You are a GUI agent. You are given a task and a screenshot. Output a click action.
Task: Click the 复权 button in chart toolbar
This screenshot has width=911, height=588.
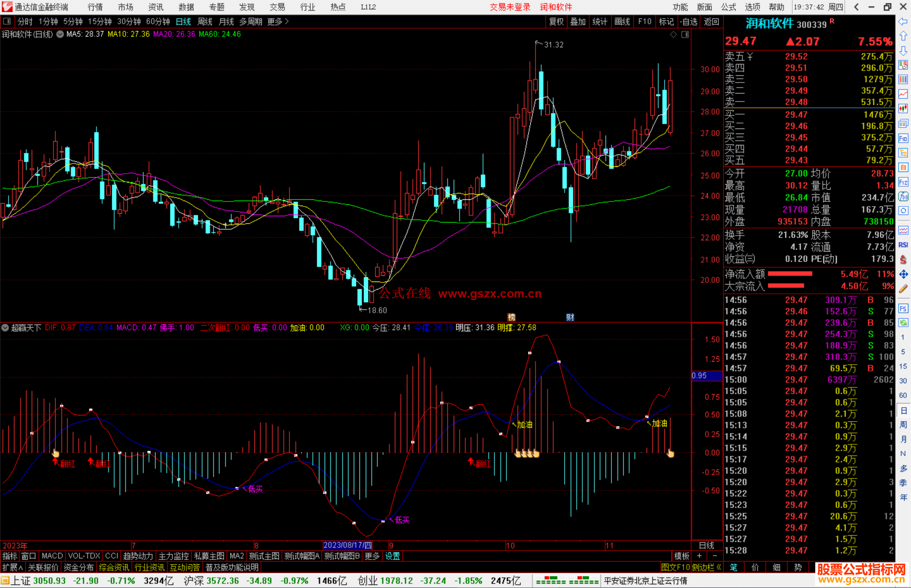(x=556, y=21)
